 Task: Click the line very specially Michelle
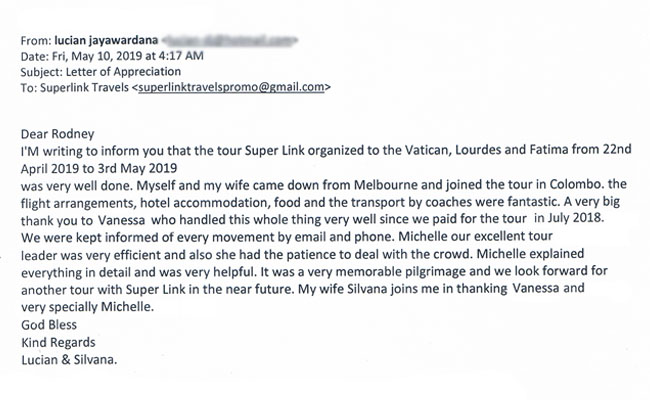[x=87, y=307]
